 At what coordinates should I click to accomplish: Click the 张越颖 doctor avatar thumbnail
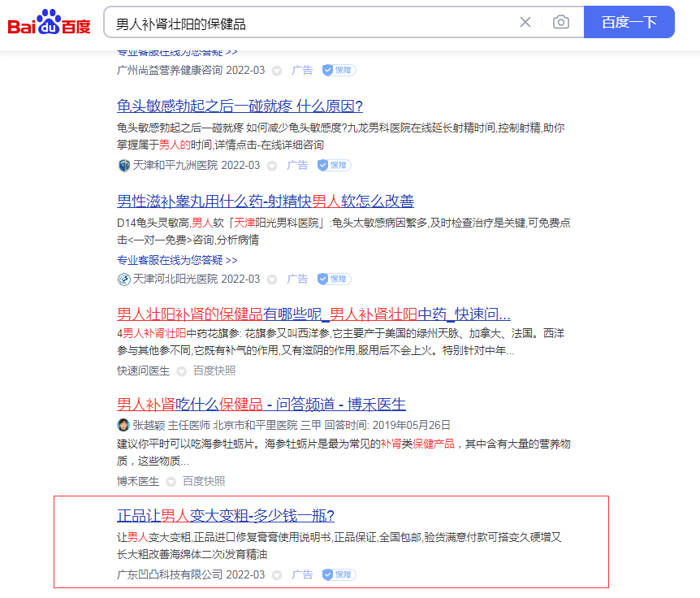pyautogui.click(x=123, y=425)
